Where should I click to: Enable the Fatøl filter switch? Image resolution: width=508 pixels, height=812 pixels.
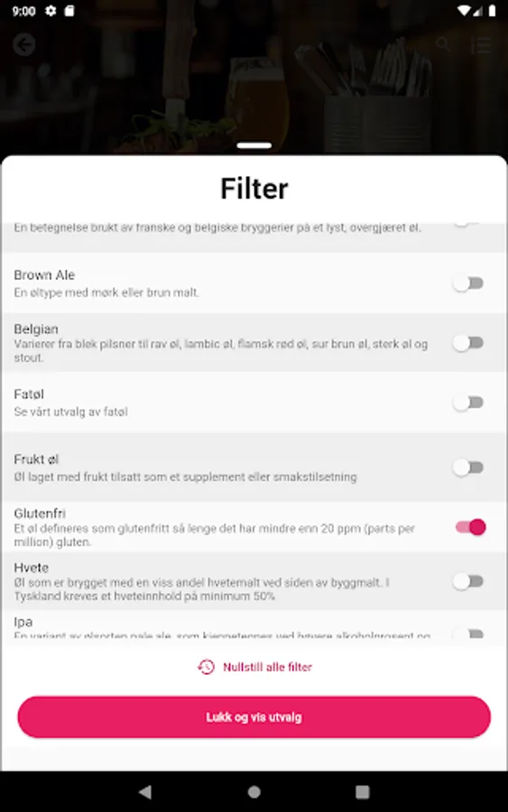coord(468,402)
